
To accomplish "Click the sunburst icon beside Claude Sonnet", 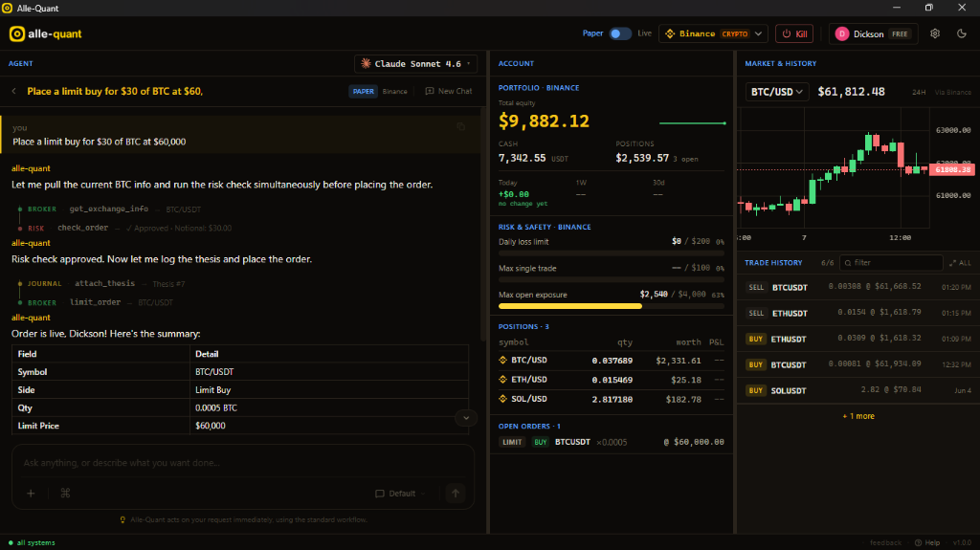I will (366, 64).
